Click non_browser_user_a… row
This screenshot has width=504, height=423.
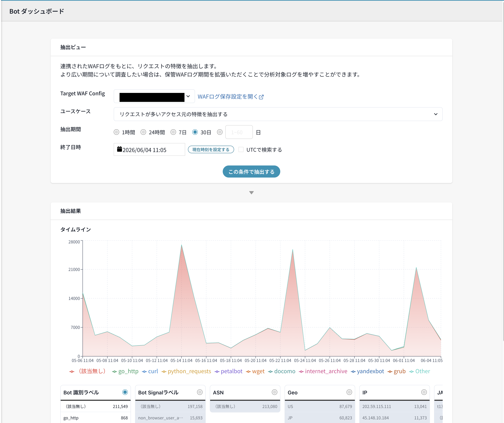click(170, 418)
